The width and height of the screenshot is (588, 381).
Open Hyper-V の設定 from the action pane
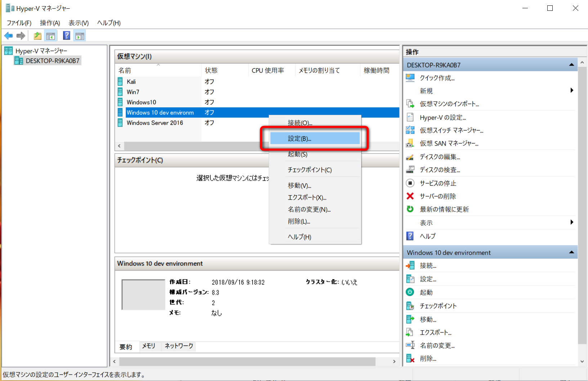pos(443,117)
